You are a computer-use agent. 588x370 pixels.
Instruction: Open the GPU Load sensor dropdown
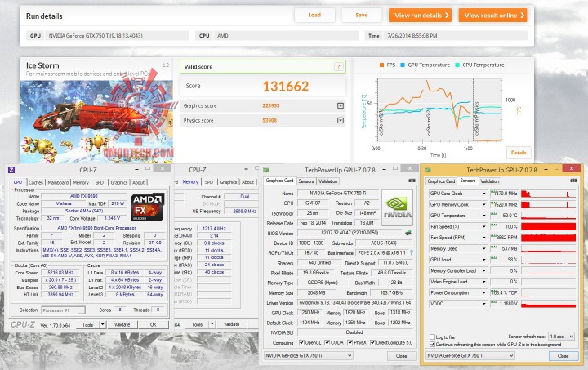click(x=483, y=260)
